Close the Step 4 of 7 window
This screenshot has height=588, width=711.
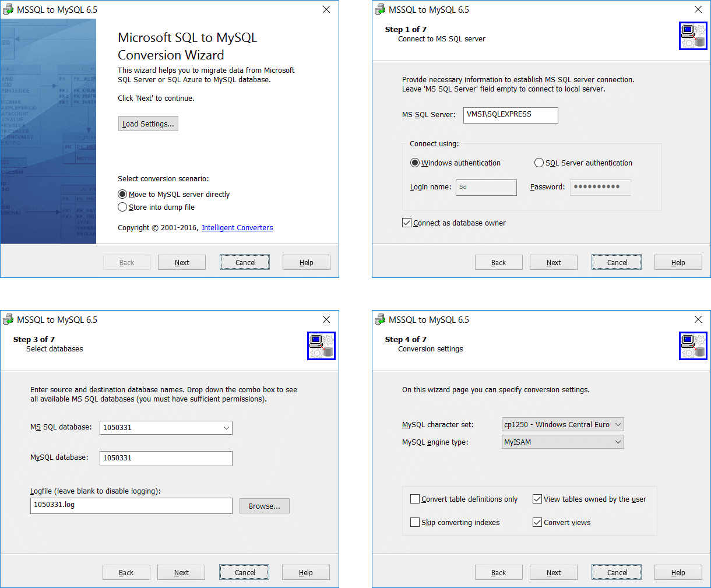698,319
